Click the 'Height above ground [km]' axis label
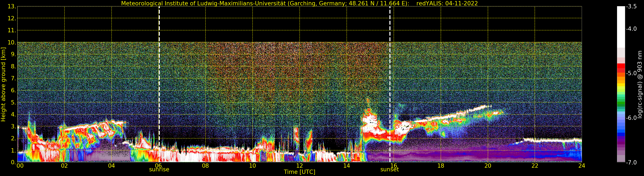The height and width of the screenshot is (176, 644). click(x=3, y=84)
